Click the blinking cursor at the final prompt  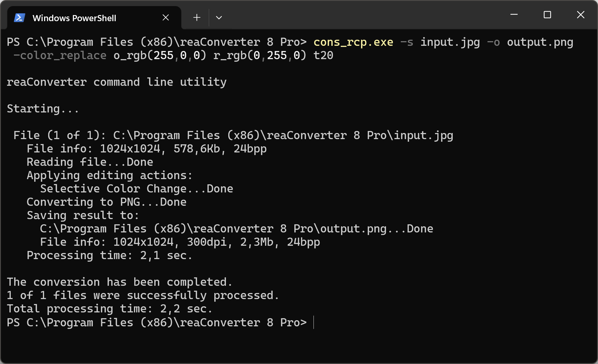coord(314,323)
